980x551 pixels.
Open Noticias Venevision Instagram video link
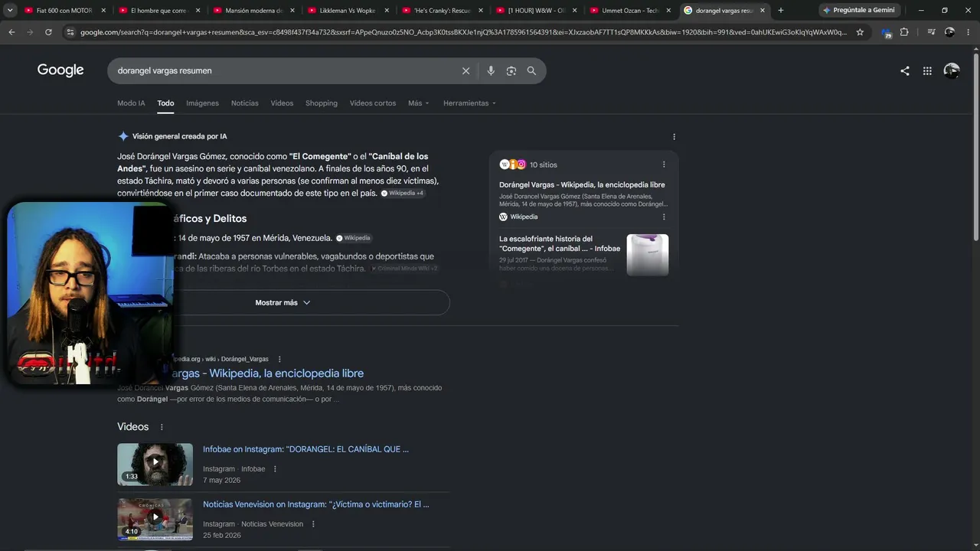pos(315,504)
